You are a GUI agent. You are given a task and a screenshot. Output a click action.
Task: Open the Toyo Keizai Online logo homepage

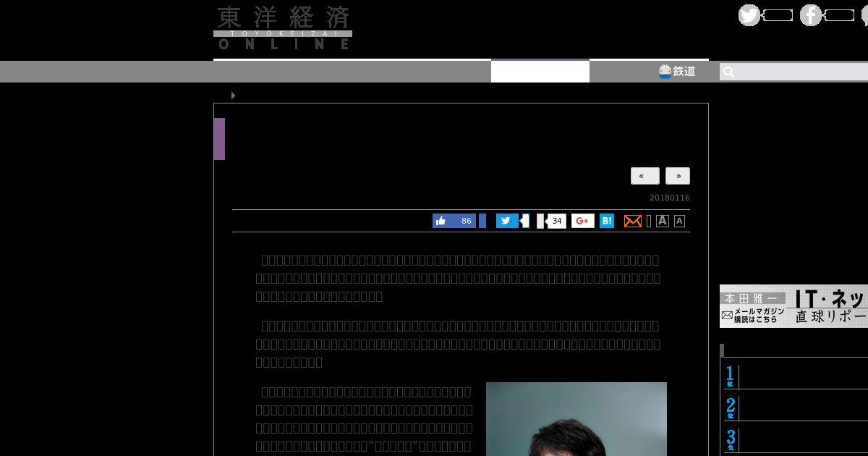click(283, 28)
